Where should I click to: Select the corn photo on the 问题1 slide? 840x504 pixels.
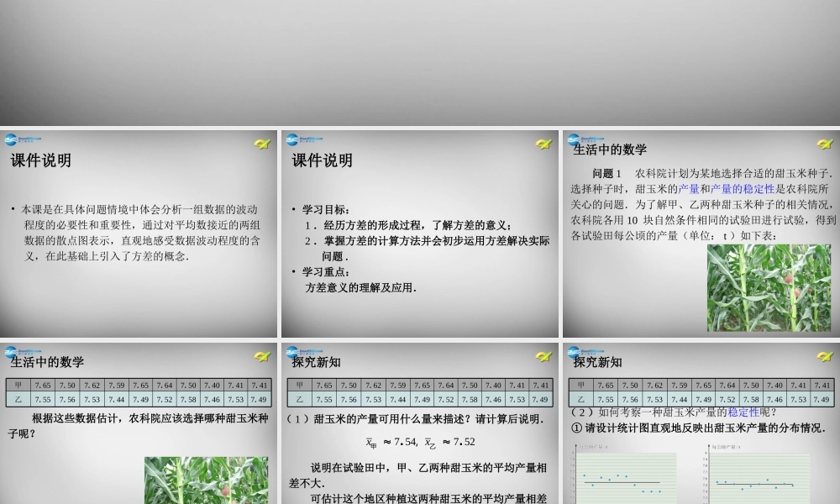pyautogui.click(x=769, y=288)
